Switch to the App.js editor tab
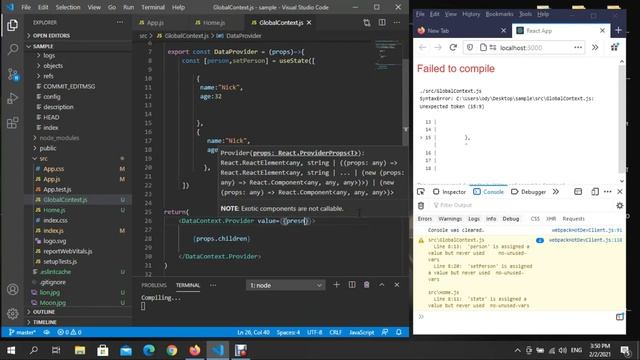Viewport: 640px width, 360px height. point(155,22)
